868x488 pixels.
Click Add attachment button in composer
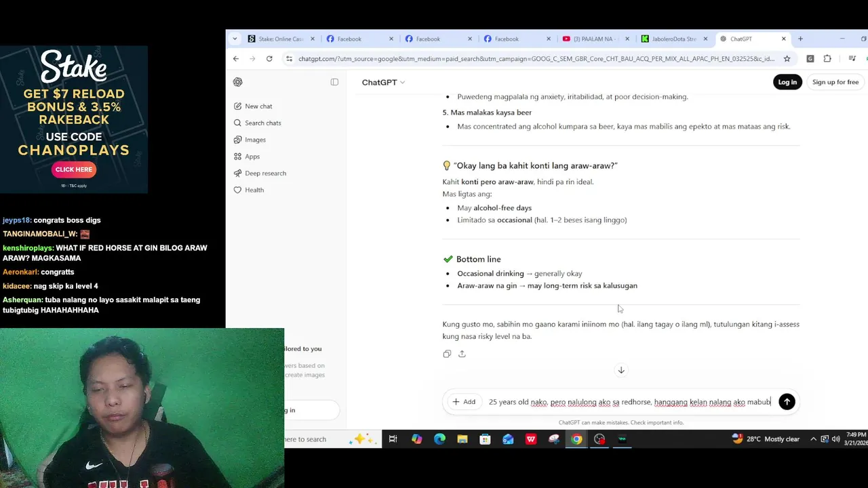[464, 402]
